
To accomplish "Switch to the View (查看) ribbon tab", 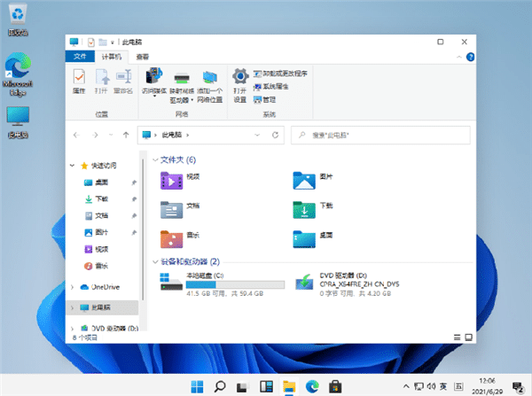I will pyautogui.click(x=143, y=57).
